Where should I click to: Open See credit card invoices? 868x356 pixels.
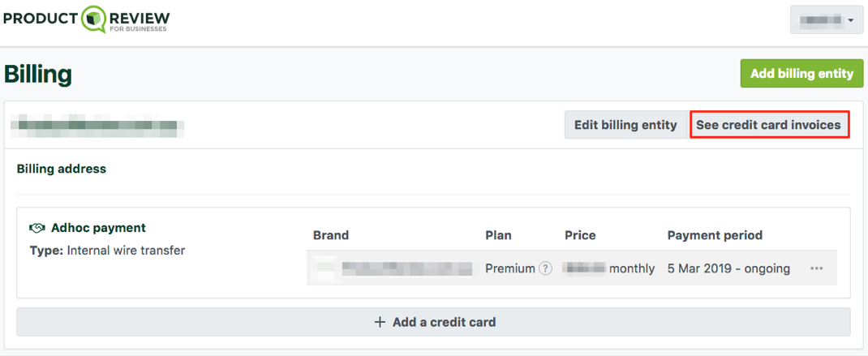click(769, 125)
